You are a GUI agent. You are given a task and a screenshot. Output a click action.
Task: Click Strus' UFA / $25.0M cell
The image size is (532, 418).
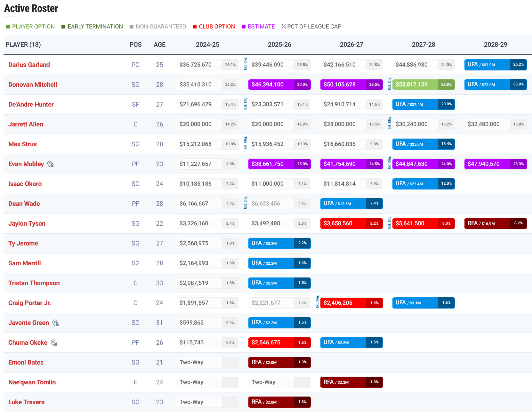pyautogui.click(x=423, y=144)
